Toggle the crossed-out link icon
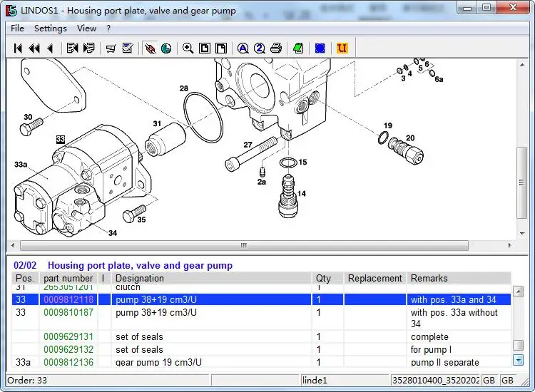535x392 pixels. click(x=150, y=48)
